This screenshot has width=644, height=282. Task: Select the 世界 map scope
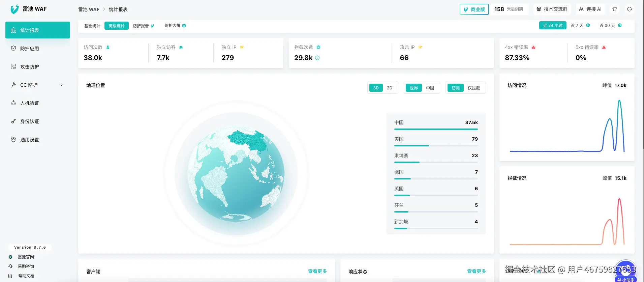pos(414,88)
